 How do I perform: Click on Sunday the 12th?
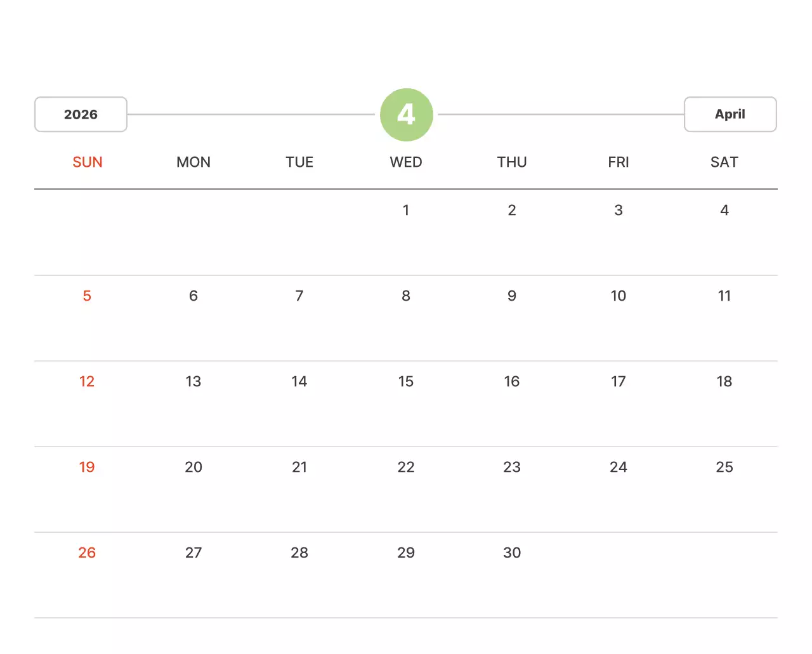87,382
